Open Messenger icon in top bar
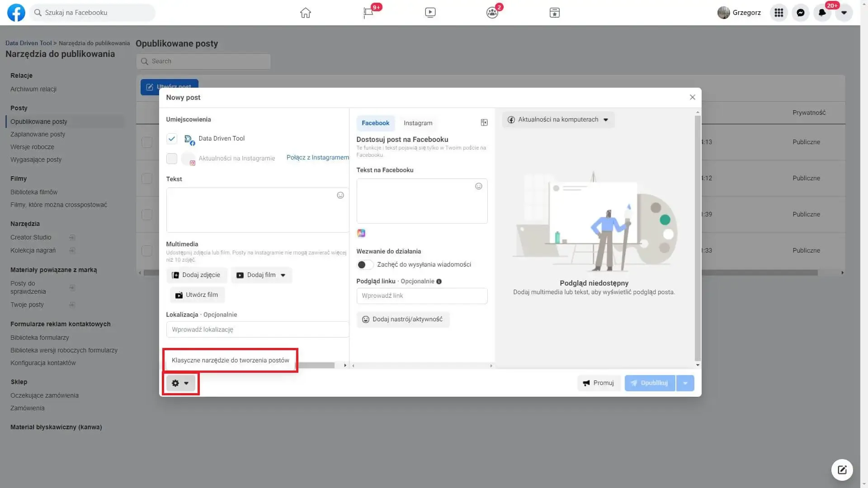Screen dimensions: 868x488 [800, 13]
